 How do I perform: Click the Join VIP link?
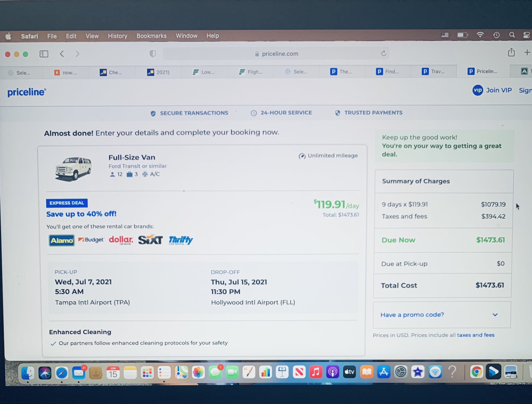[x=499, y=90]
